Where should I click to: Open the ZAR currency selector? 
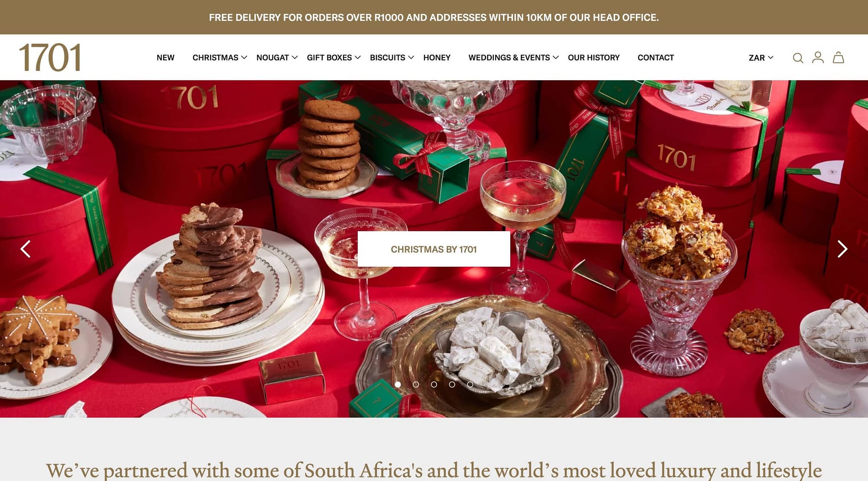pyautogui.click(x=761, y=58)
